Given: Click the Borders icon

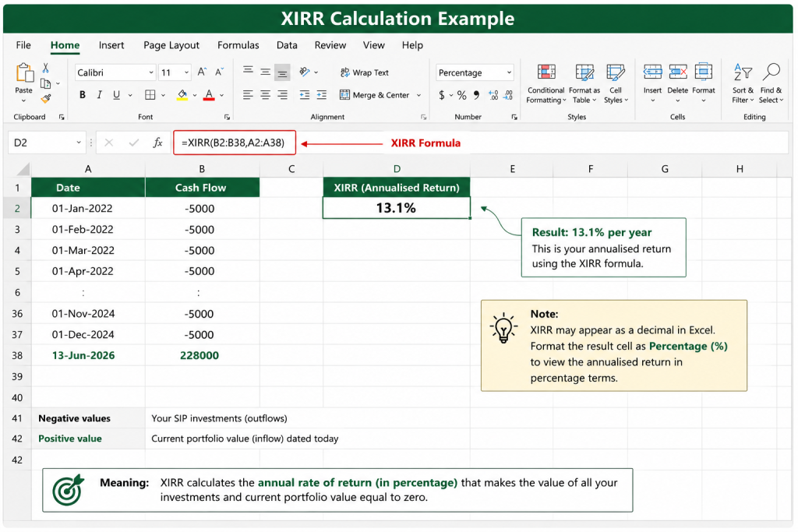Looking at the screenshot, I should 150,95.
